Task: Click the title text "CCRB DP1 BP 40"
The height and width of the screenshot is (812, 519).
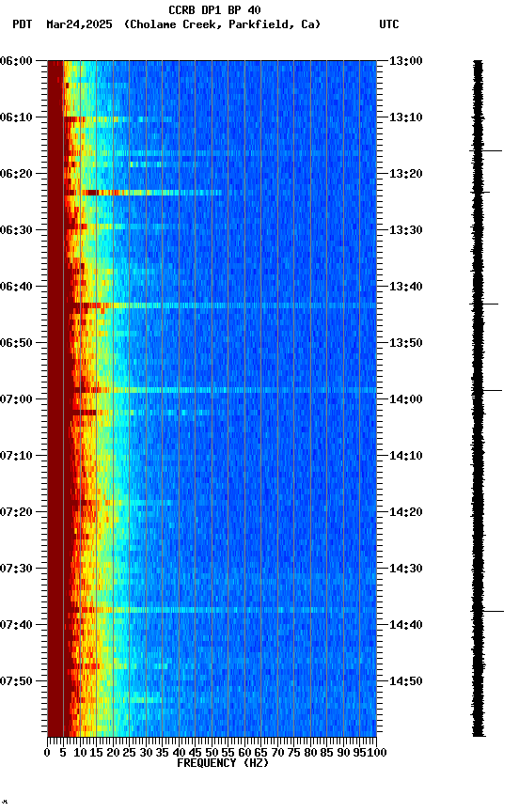Action: coord(214,9)
